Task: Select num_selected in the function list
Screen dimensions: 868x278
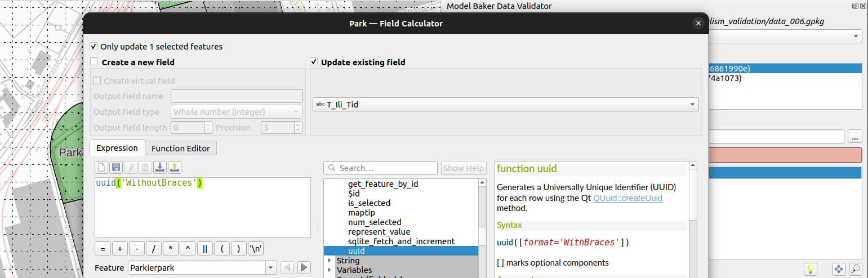Action: pyautogui.click(x=375, y=222)
